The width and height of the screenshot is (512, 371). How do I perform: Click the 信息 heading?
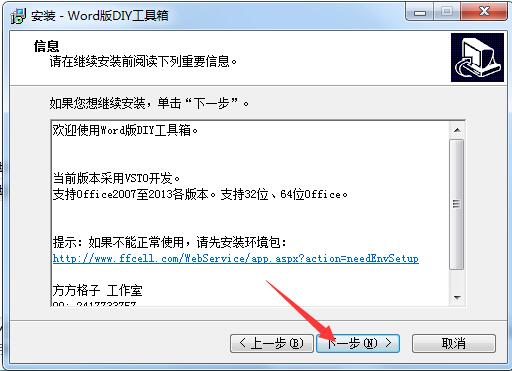pyautogui.click(x=46, y=46)
